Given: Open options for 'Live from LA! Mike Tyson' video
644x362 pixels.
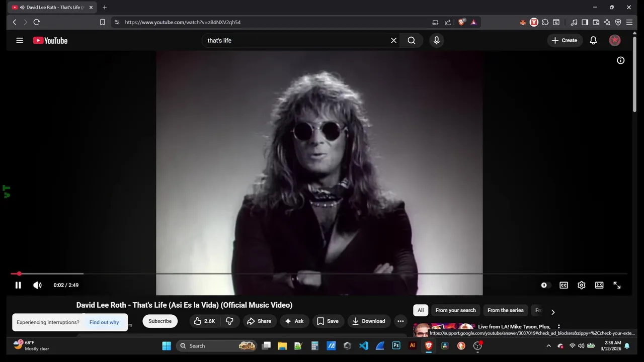Looking at the screenshot, I should pos(558,327).
